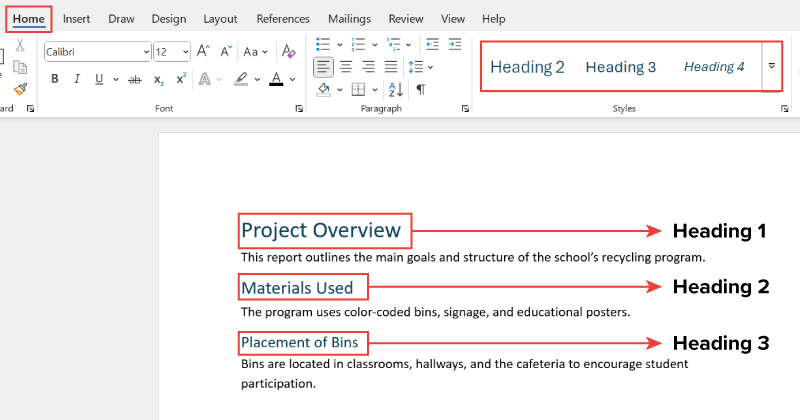The height and width of the screenshot is (420, 800).
Task: Open the Paragraph dialog launcher
Action: [465, 108]
